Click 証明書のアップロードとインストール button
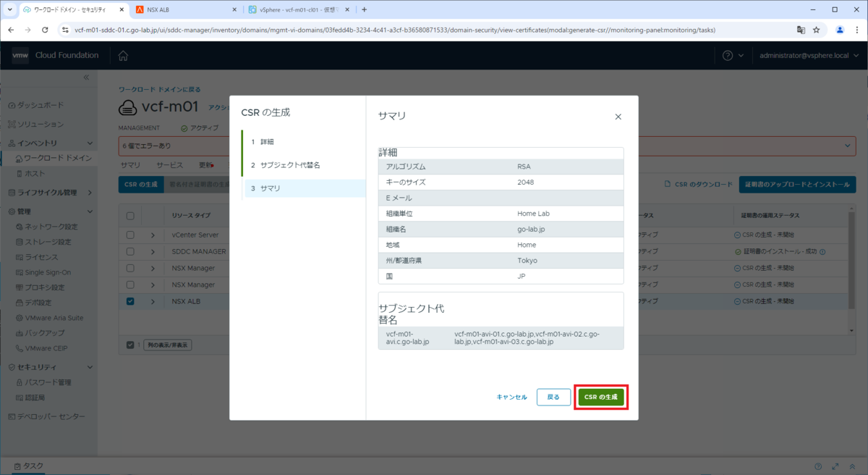Screen dimensions: 868x475 coord(797,185)
